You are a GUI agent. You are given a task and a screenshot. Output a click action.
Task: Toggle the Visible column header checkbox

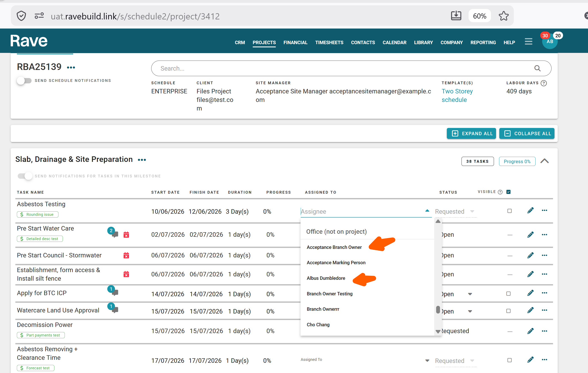click(x=508, y=192)
